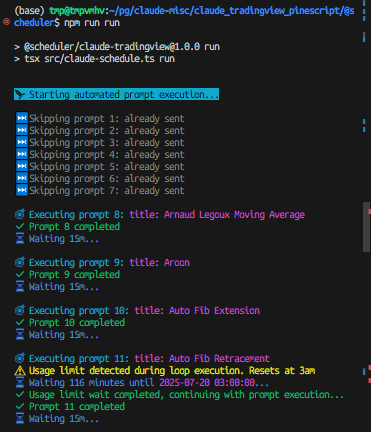Screen dimensions: 371x432
Task: Click 'Prompt 8 completed' text
Action: (x=74, y=226)
